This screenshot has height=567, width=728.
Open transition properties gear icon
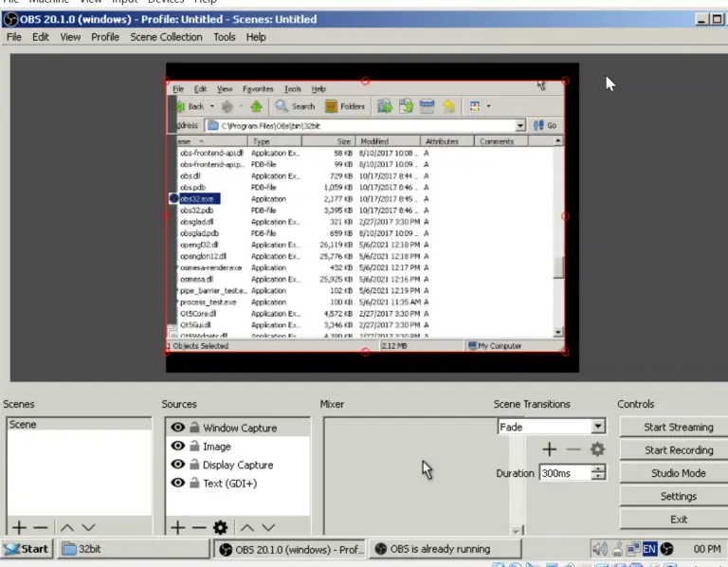[x=597, y=449]
